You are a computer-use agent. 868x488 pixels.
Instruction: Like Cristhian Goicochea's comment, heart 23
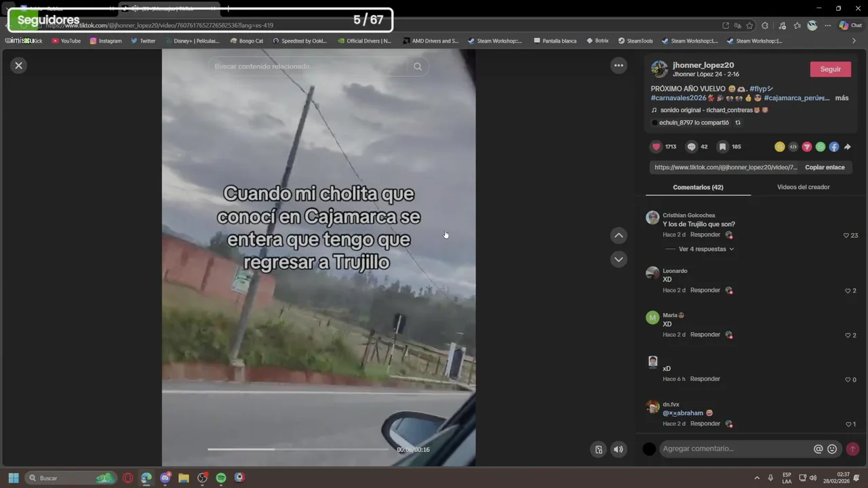pos(846,235)
